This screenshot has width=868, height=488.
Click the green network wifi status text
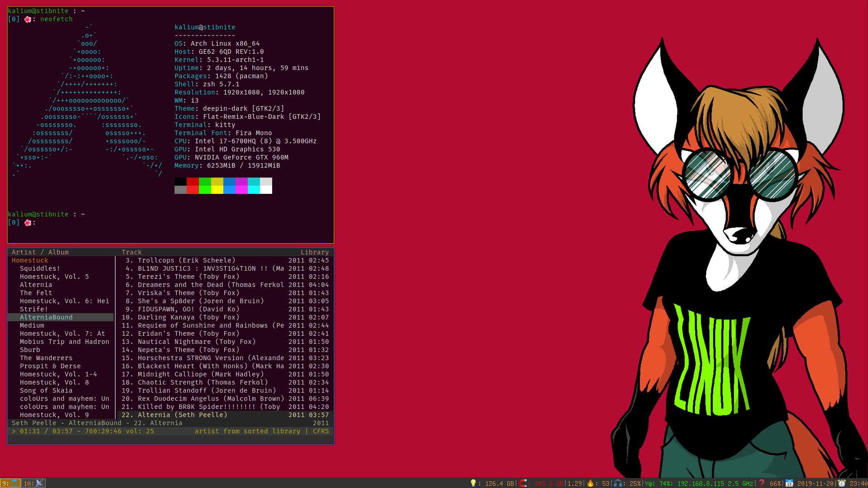pyautogui.click(x=699, y=483)
